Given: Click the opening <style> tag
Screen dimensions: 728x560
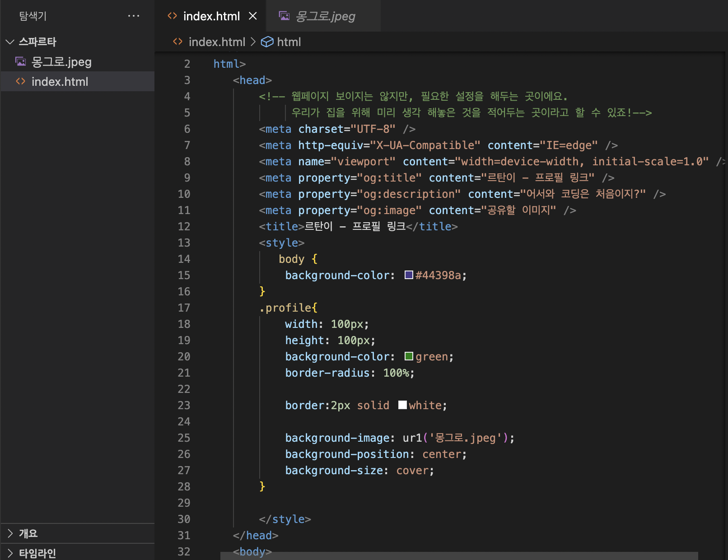Looking at the screenshot, I should (x=282, y=243).
